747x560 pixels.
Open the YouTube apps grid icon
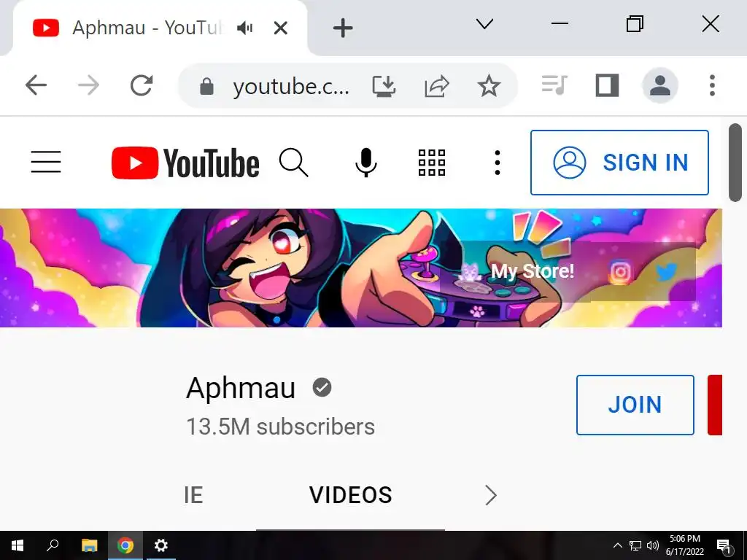(432, 163)
